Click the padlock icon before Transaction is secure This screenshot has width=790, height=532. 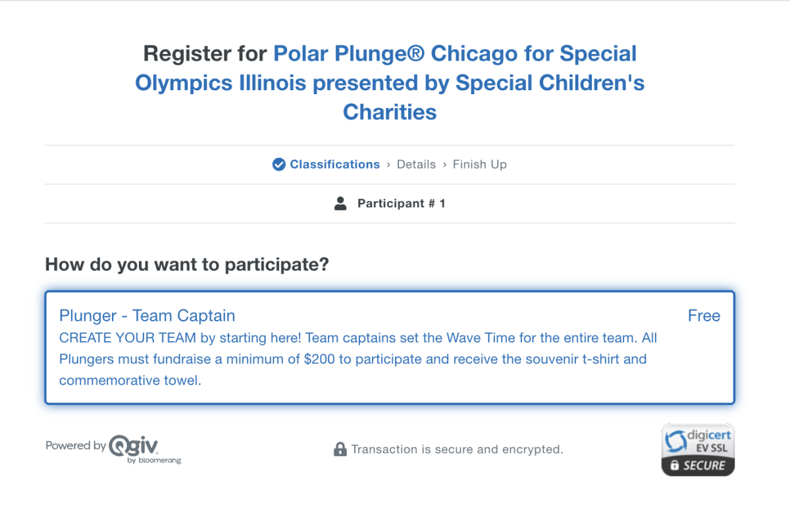(x=340, y=450)
